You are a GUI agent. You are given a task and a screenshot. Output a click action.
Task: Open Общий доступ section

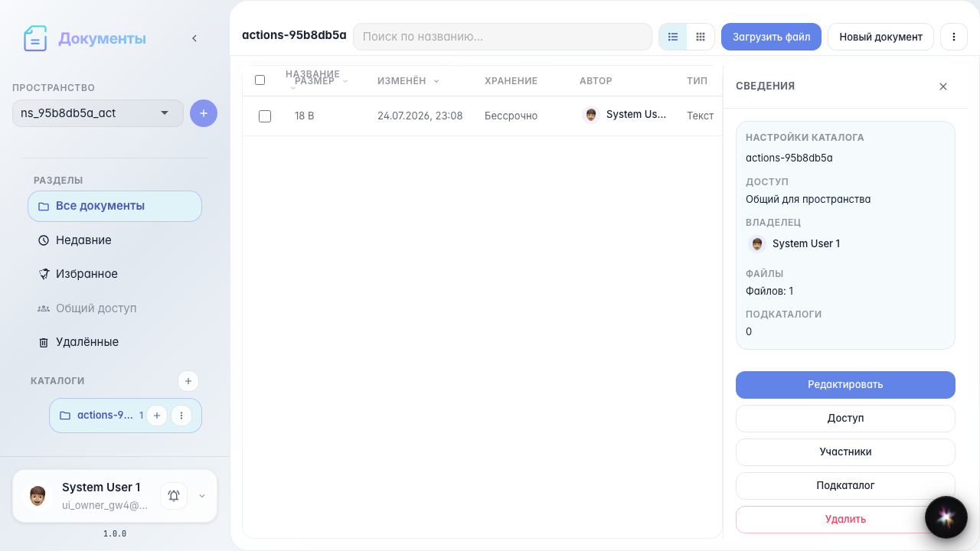[x=115, y=308]
